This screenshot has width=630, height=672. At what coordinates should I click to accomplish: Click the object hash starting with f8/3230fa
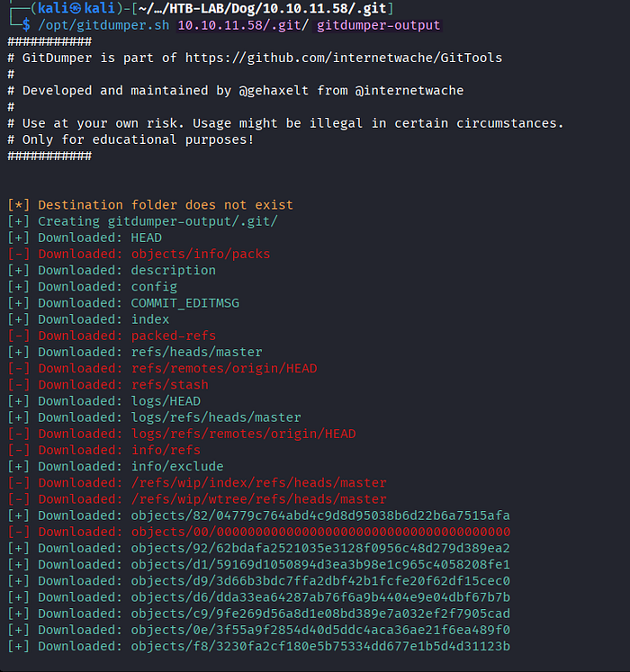coord(320,646)
